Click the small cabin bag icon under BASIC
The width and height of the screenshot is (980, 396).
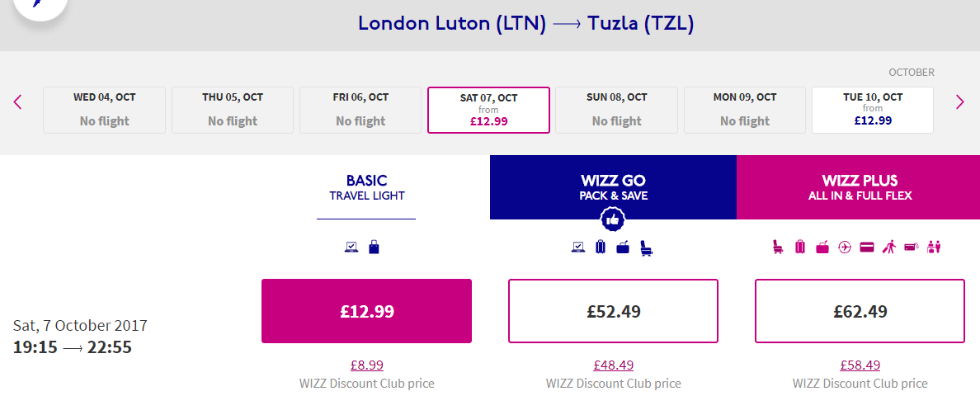(374, 247)
